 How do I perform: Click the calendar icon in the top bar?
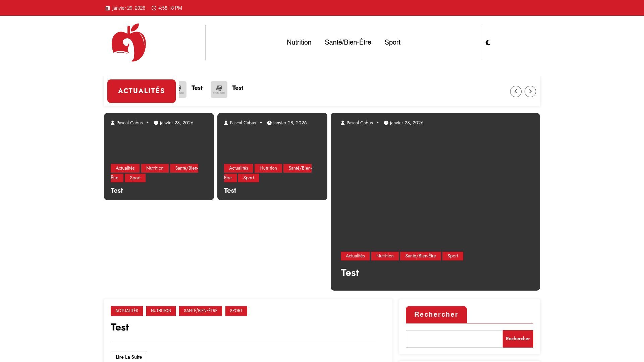(108, 8)
